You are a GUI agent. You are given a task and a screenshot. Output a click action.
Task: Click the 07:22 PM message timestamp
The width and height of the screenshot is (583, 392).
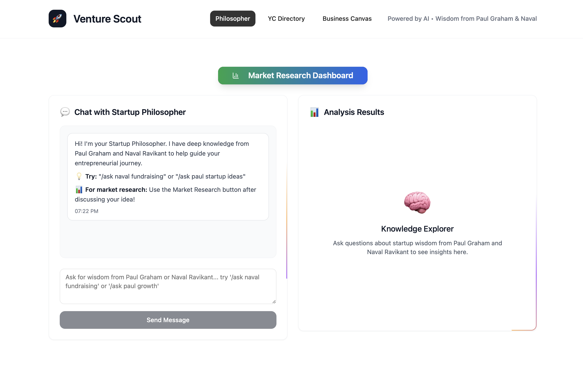(x=86, y=211)
